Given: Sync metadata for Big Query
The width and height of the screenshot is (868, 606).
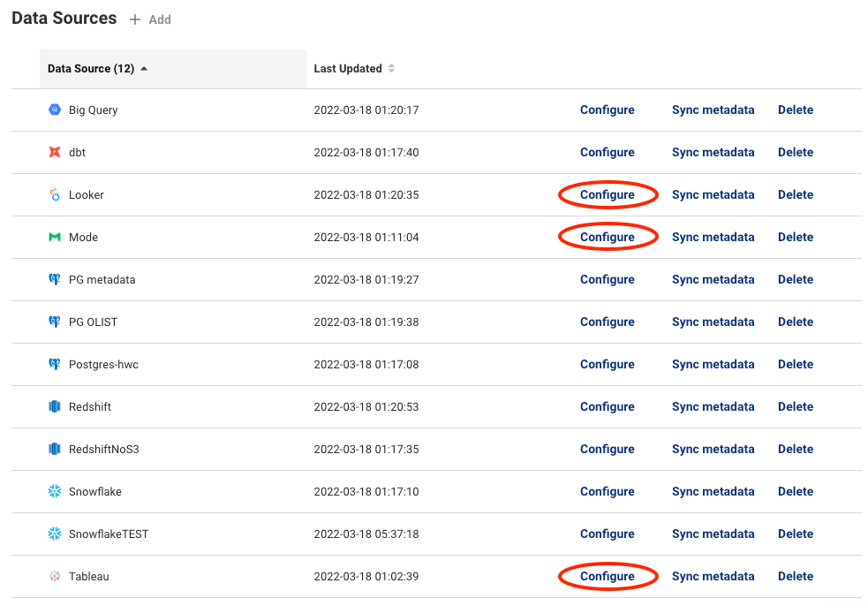Looking at the screenshot, I should (713, 110).
